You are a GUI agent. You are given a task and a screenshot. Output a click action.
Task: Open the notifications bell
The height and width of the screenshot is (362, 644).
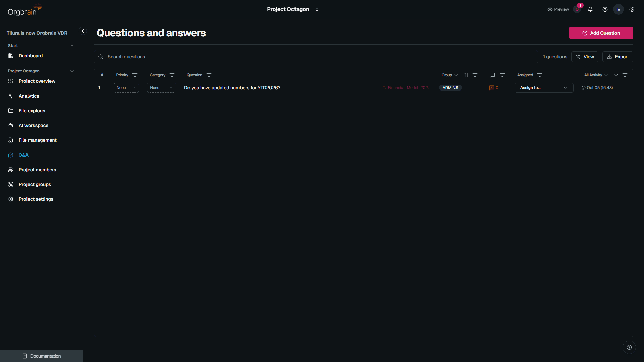590,9
